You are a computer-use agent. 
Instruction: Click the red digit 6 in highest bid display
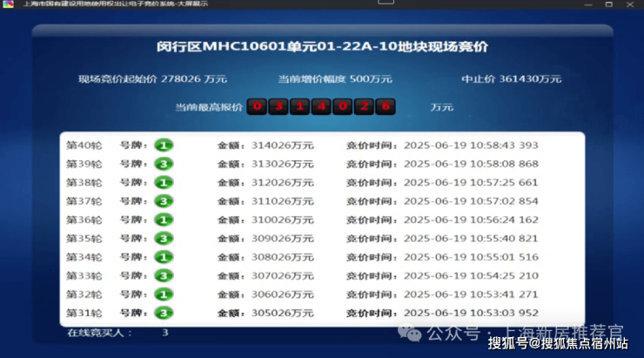pyautogui.click(x=386, y=107)
